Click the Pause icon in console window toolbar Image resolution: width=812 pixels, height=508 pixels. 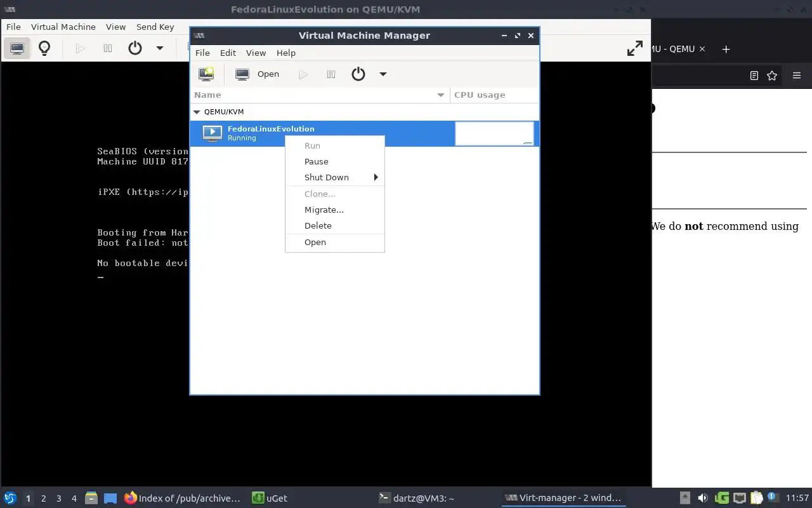coord(107,48)
